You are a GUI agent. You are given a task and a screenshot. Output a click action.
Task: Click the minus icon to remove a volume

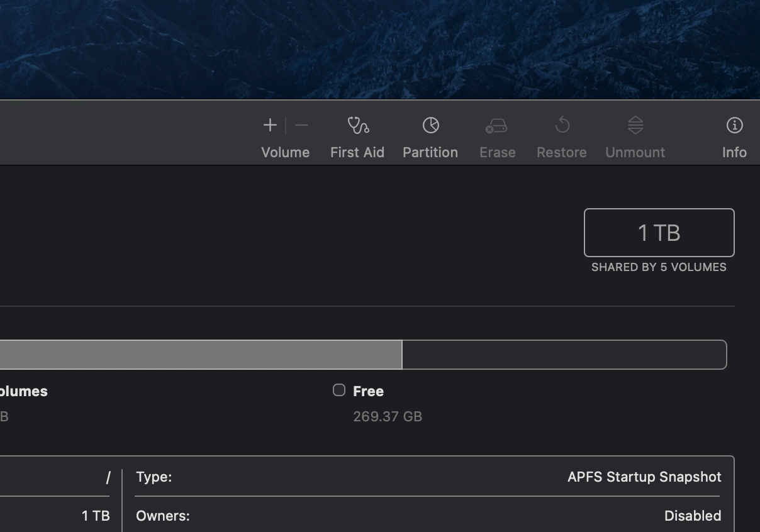(x=302, y=126)
